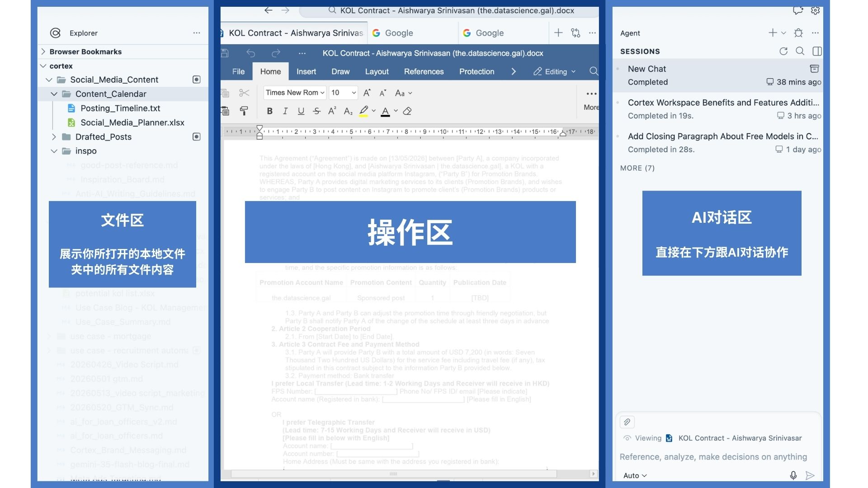Open agent debug bug icon
Screen dimensions: 868x488
(x=798, y=33)
